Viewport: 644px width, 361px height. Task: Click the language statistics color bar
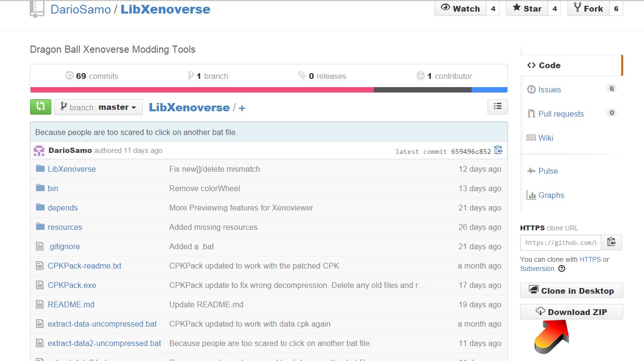point(269,90)
